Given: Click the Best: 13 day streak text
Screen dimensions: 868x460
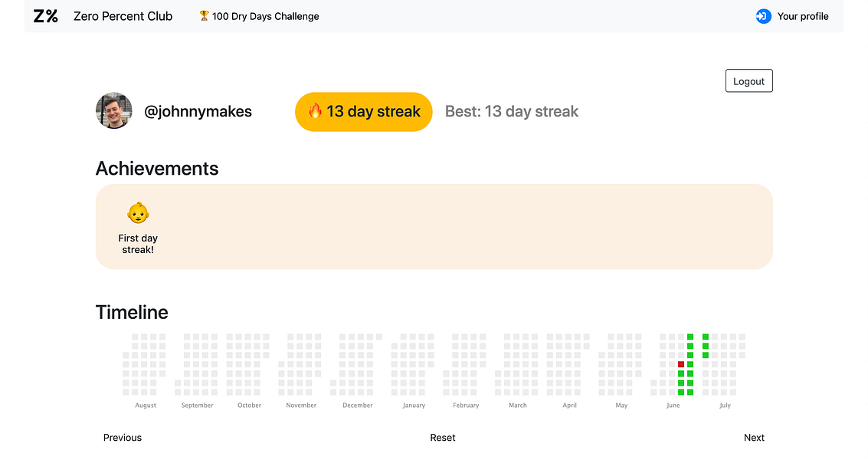Looking at the screenshot, I should pyautogui.click(x=512, y=111).
